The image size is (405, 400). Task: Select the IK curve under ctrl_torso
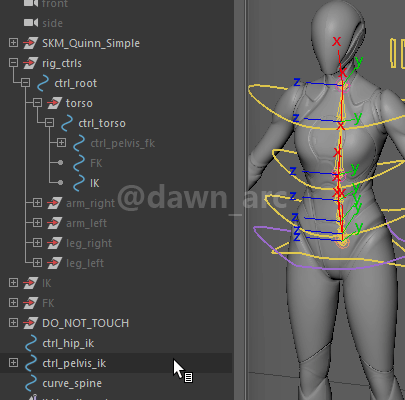click(x=95, y=183)
